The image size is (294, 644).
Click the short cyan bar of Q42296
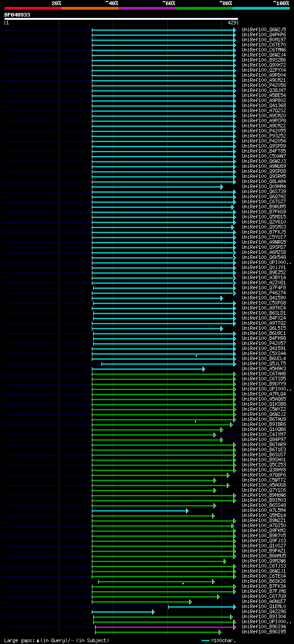[x=123, y=612]
